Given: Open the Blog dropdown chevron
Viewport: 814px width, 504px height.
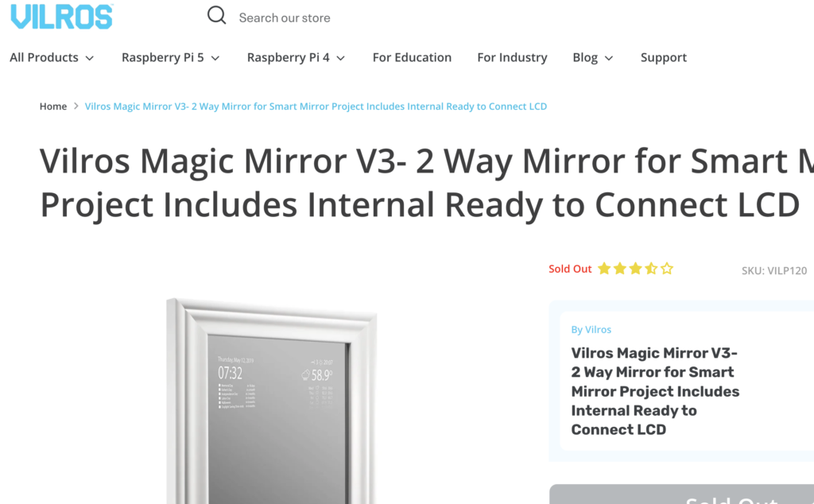Looking at the screenshot, I should click(609, 58).
